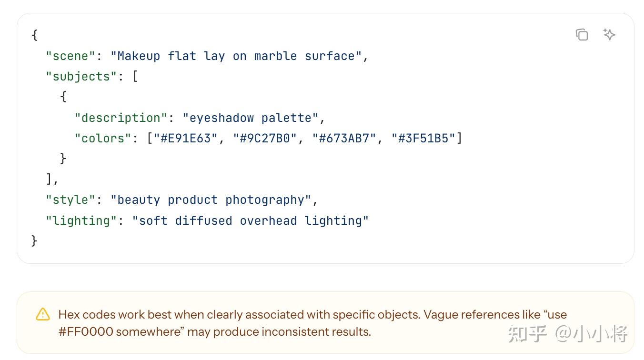Click the #FF0000 text in the warning note
Viewport: 644px width, 360px height.
click(x=86, y=331)
